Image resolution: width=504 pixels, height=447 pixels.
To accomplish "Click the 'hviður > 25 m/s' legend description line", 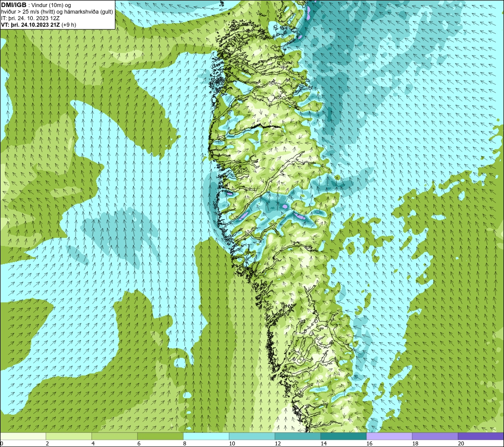I will 57,12.
